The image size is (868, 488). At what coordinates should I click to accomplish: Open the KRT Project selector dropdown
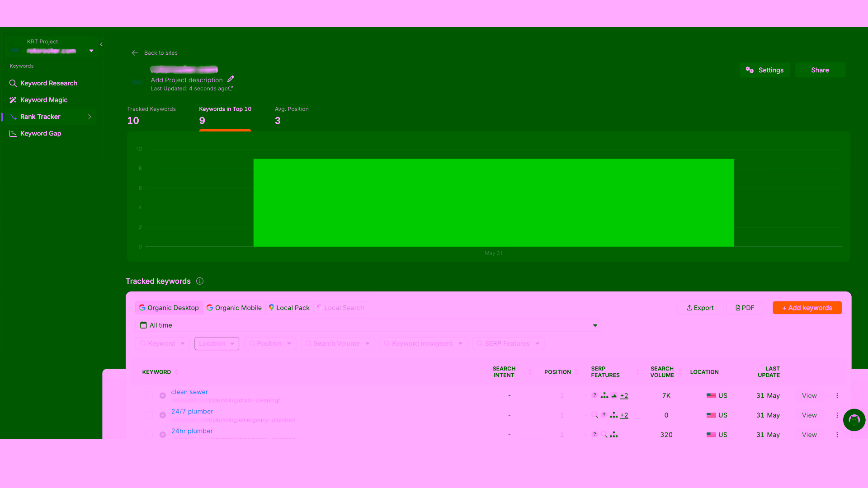91,51
